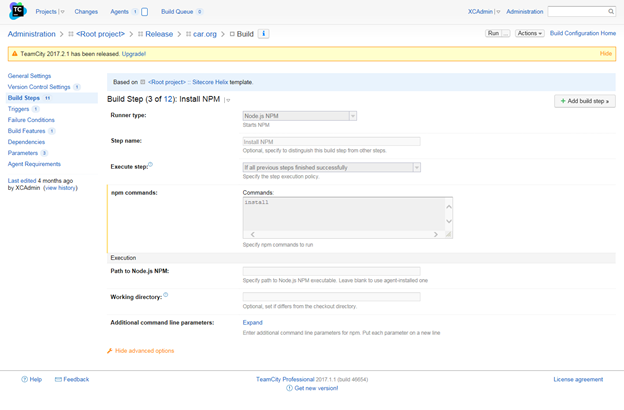Viewport: 624px width, 410px height.
Task: Click the TeamCity logo
Action: point(17,11)
